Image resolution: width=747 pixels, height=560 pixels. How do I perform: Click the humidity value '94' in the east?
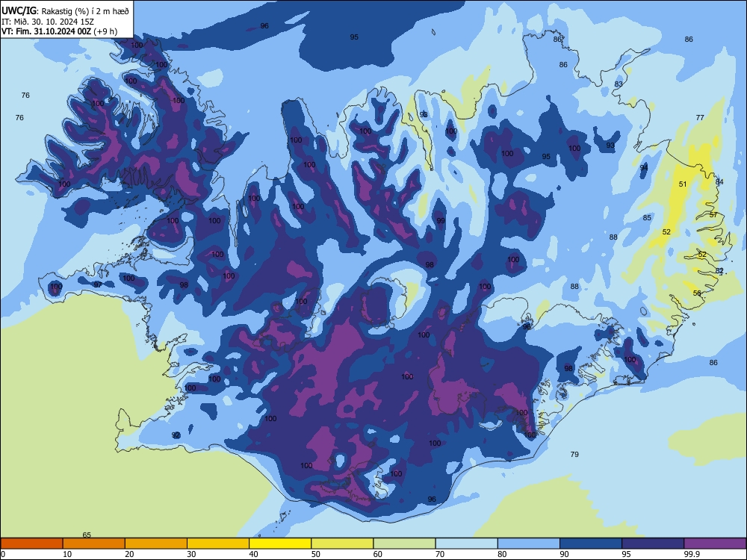644,167
